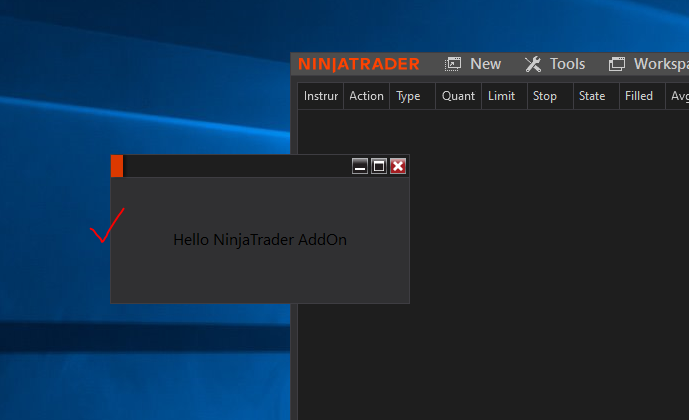689x420 pixels.
Task: Click the Limit column header
Action: pos(504,96)
